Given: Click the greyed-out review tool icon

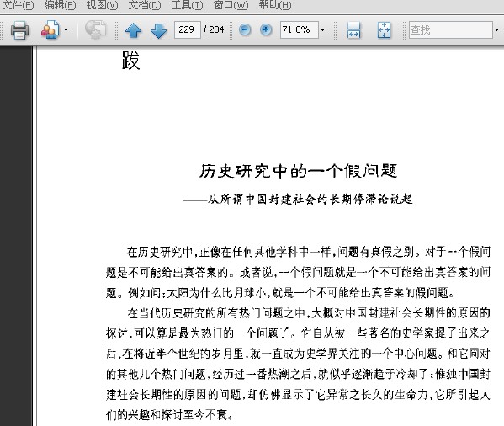Looking at the screenshot, I should [95, 30].
